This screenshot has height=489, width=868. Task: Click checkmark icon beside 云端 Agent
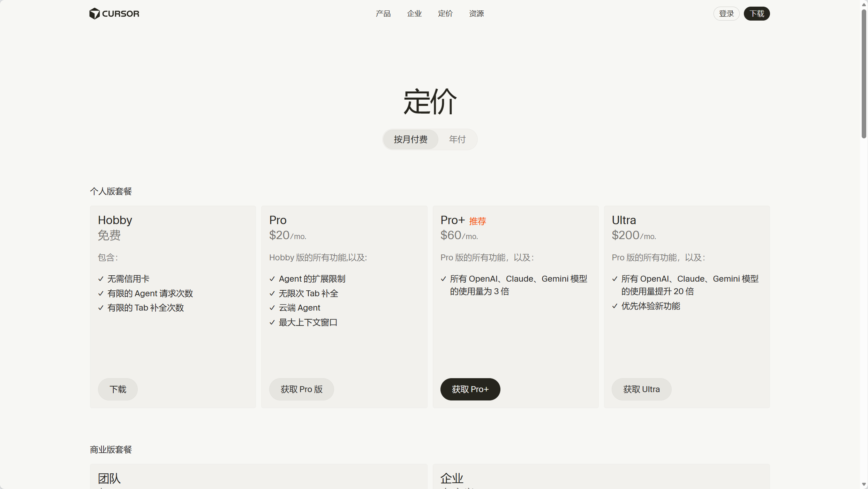(x=272, y=308)
